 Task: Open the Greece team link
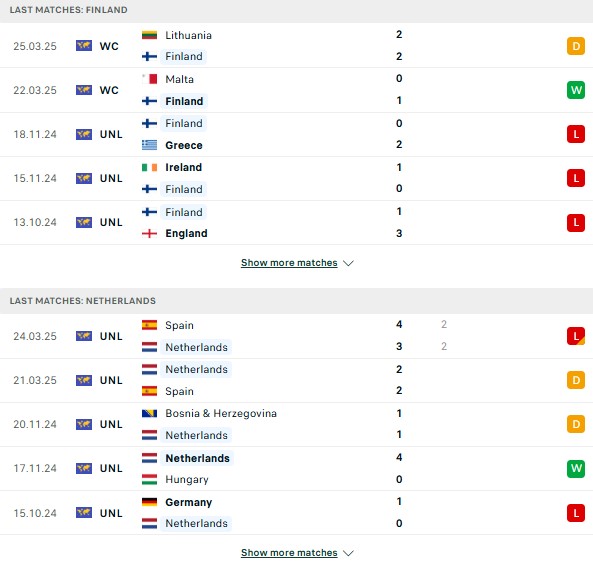pyautogui.click(x=184, y=145)
